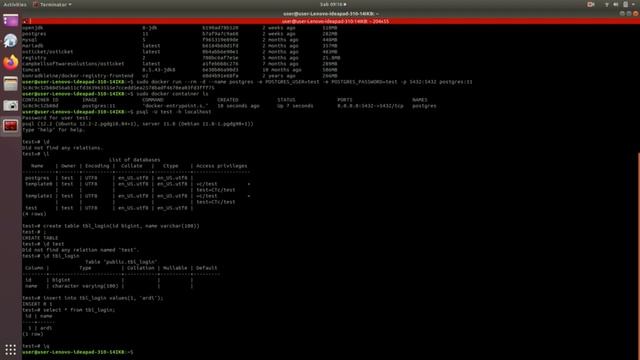Click the 'template1' database row

point(137,196)
